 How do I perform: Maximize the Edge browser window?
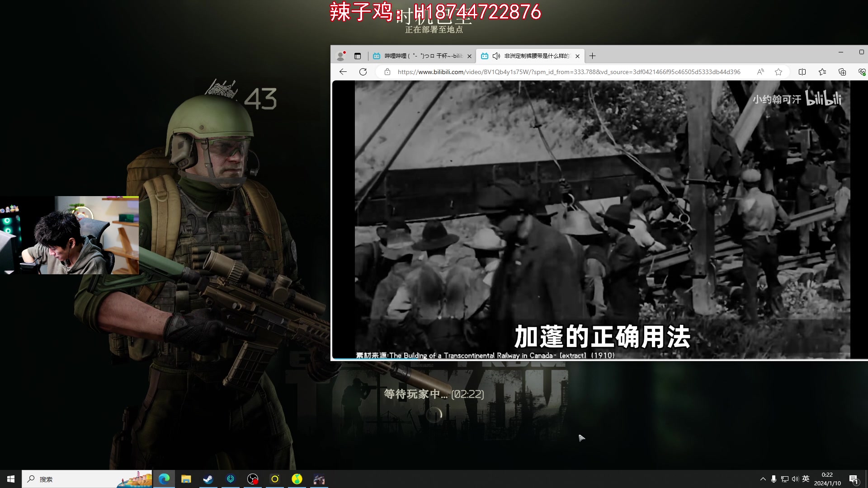861,52
